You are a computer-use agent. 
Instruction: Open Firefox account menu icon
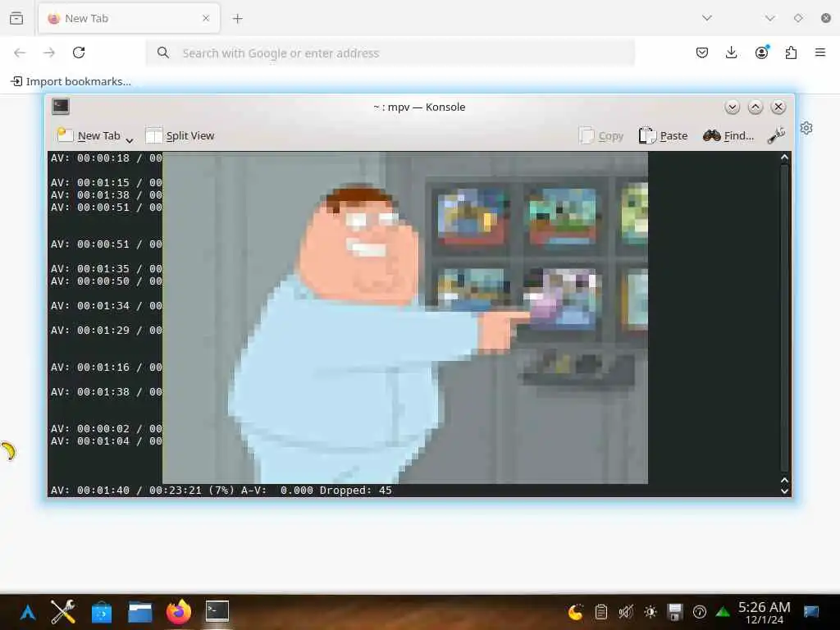(761, 52)
